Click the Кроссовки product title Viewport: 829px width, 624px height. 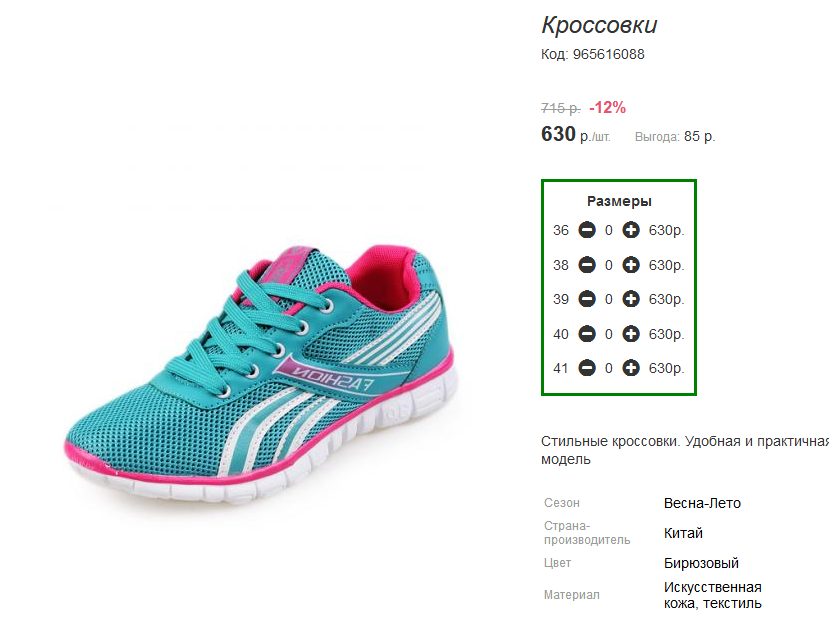point(599,25)
